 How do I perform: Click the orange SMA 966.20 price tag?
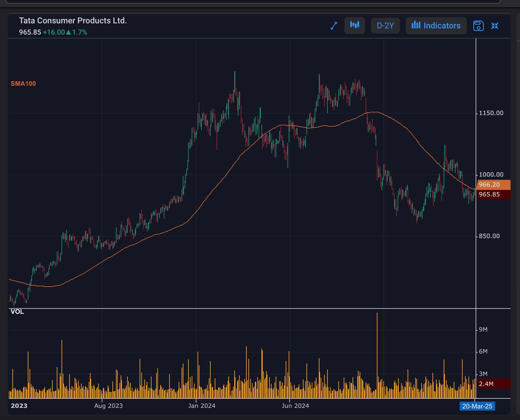pyautogui.click(x=494, y=185)
